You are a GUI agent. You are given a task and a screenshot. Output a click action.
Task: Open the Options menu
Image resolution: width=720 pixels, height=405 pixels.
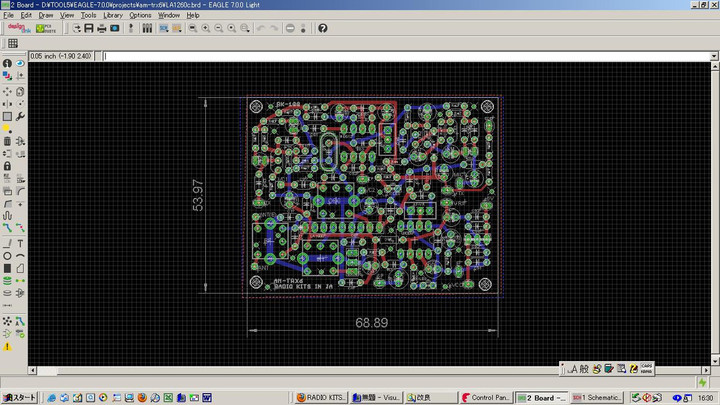[x=140, y=16]
